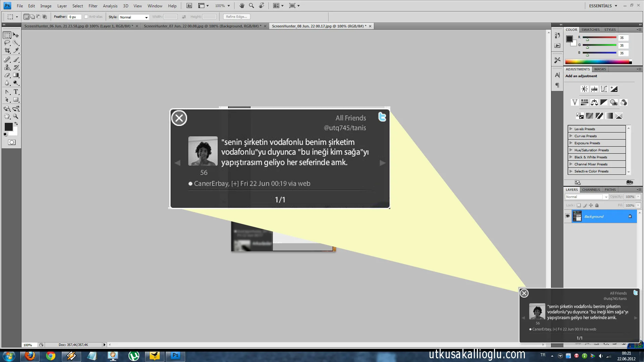The width and height of the screenshot is (644, 362).
Task: Expand the Hue/Saturation Presets list
Action: coord(571,150)
